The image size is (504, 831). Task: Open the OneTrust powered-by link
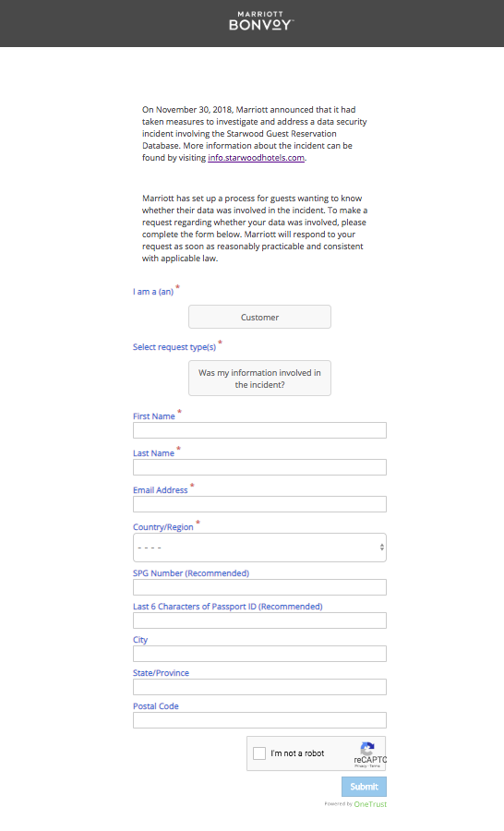click(x=370, y=804)
